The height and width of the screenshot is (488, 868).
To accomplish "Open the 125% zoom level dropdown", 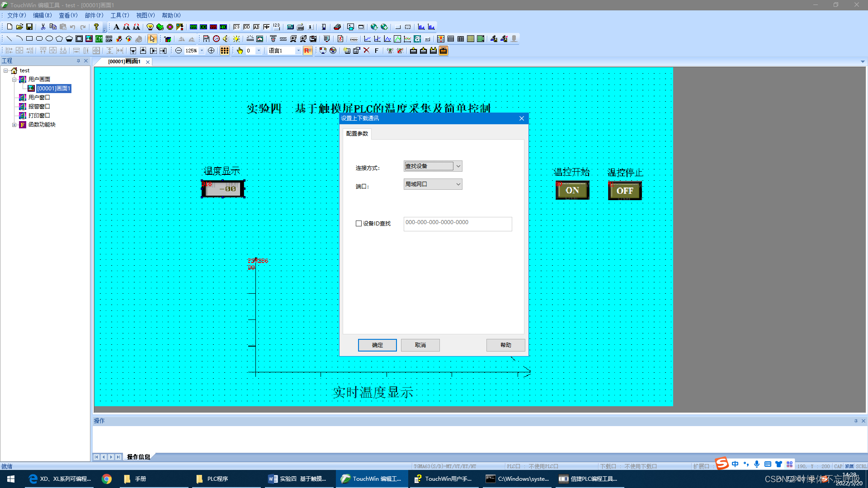I will [x=202, y=51].
